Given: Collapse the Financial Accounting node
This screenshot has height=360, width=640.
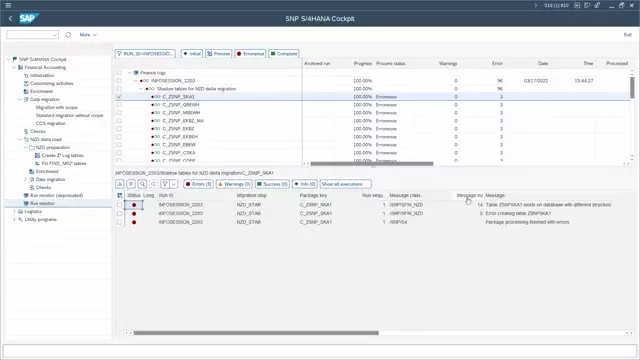Looking at the screenshot, I should click(14, 67).
